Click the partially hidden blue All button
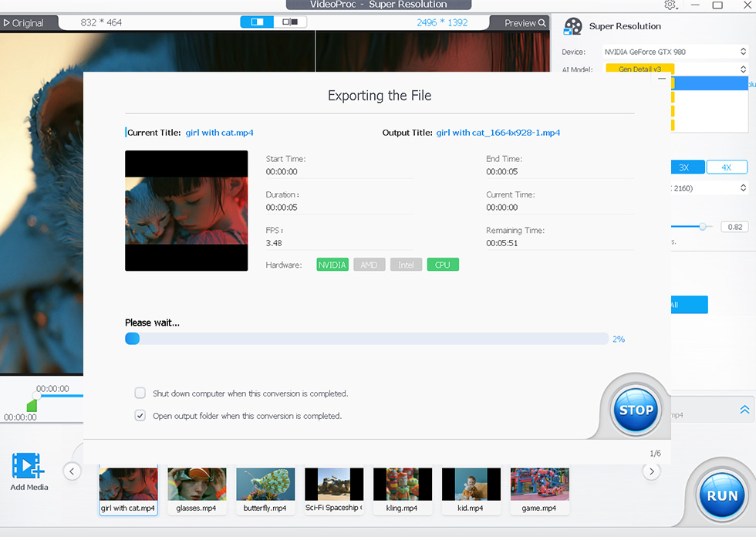 690,305
